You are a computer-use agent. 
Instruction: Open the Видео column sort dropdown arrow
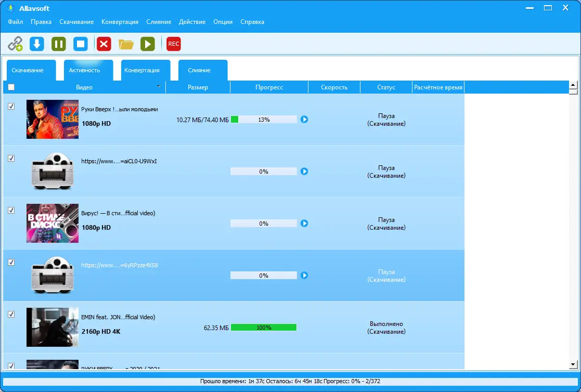point(159,86)
